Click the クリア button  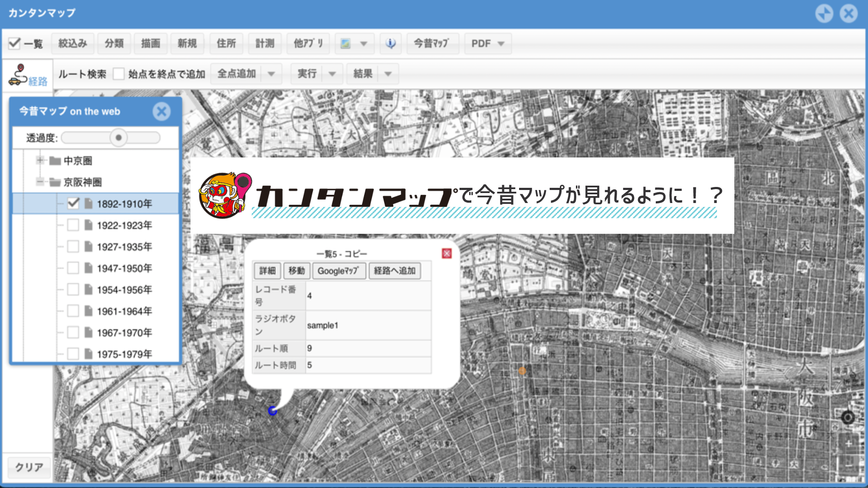click(29, 467)
